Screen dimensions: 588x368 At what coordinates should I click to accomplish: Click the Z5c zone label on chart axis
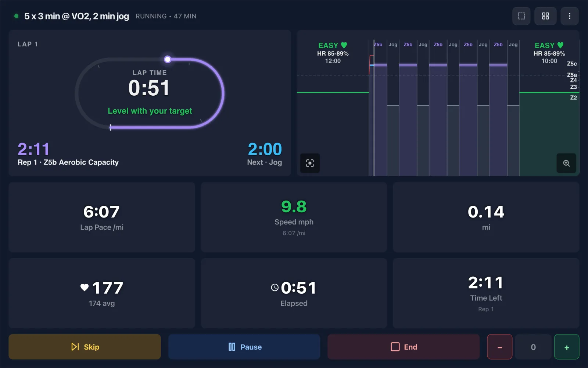(572, 64)
